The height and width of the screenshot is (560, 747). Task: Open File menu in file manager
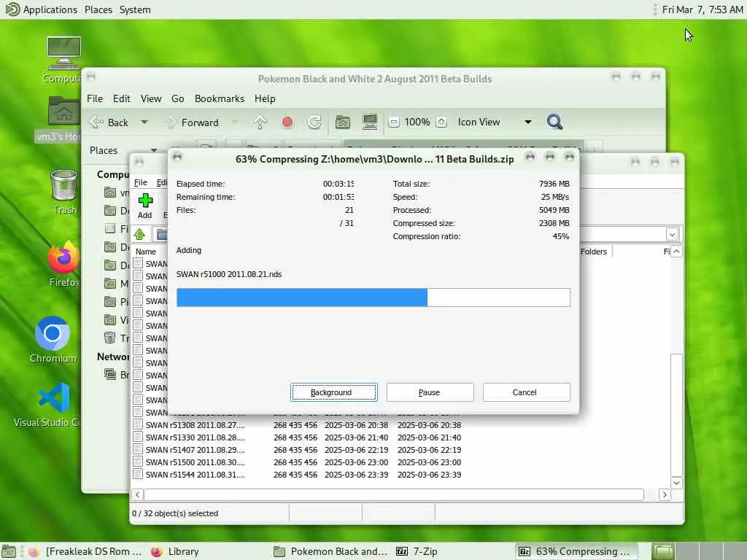coord(95,98)
